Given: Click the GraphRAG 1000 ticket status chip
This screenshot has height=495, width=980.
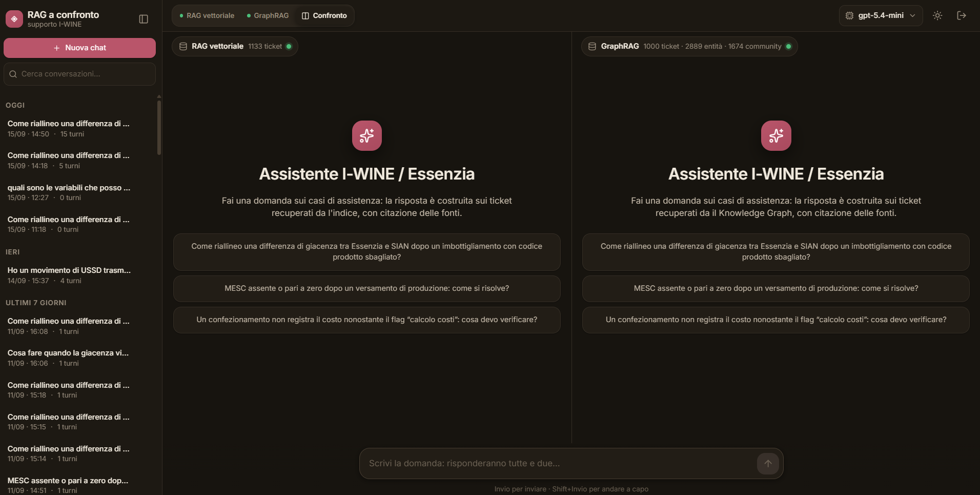Looking at the screenshot, I should (x=689, y=46).
